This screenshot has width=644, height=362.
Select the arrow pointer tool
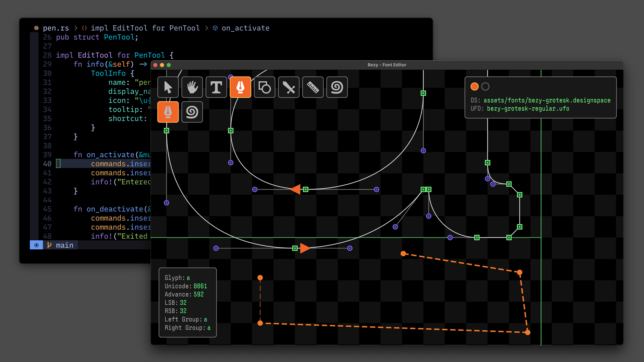tap(168, 87)
